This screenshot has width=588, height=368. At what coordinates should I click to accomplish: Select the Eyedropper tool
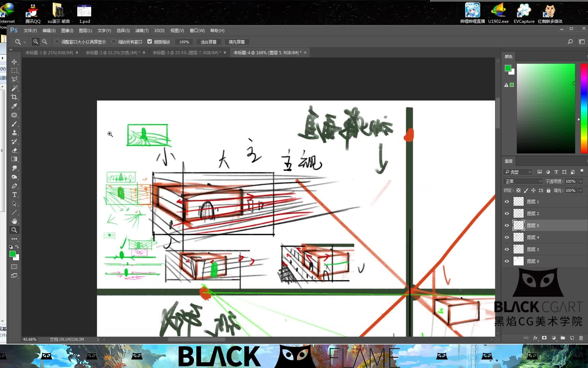click(14, 106)
